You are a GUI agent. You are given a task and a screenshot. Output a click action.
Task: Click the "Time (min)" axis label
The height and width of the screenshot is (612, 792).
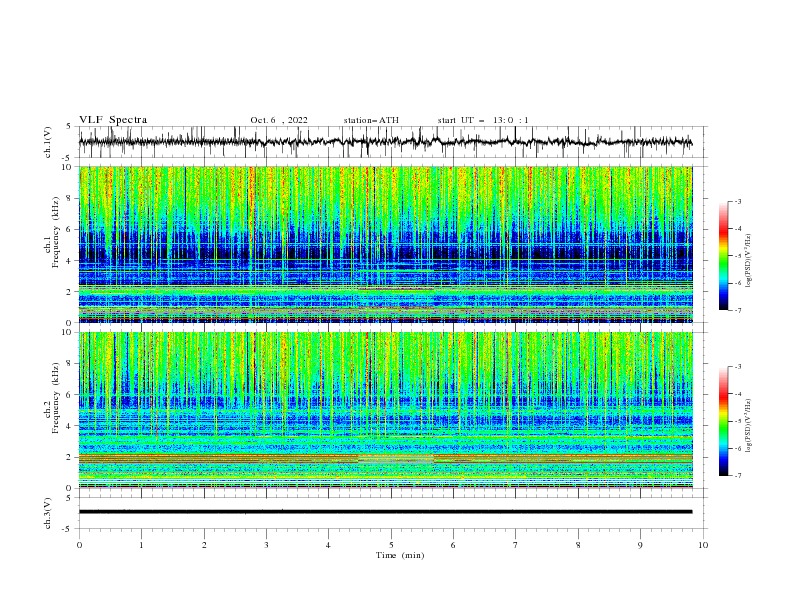coord(400,555)
